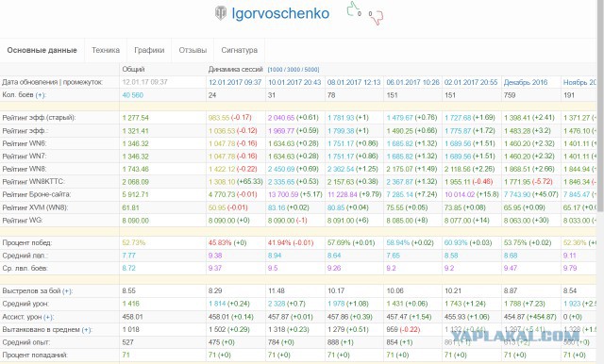Click the shield icon beside Igorvoschenko

[x=221, y=13]
